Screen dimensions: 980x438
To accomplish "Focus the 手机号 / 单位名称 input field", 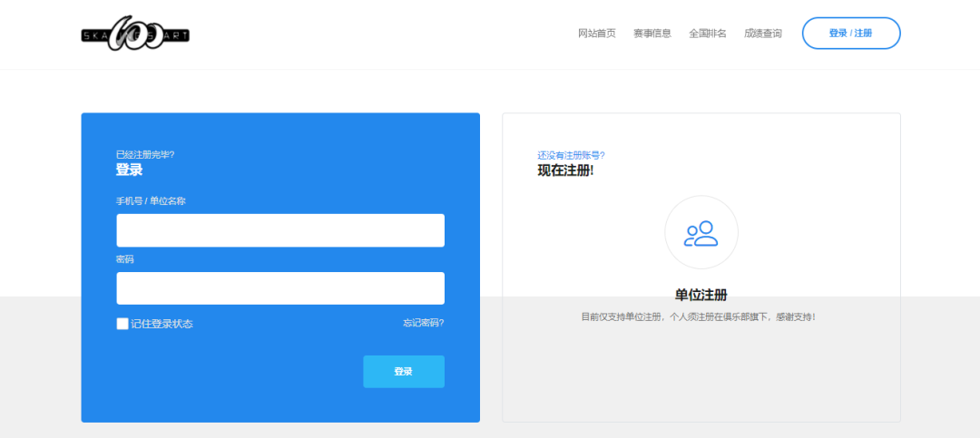I will pyautogui.click(x=279, y=230).
